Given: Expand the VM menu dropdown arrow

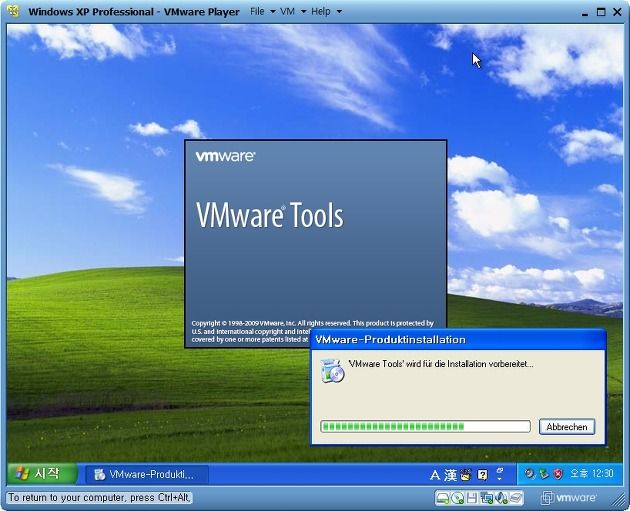Looking at the screenshot, I should pos(303,12).
